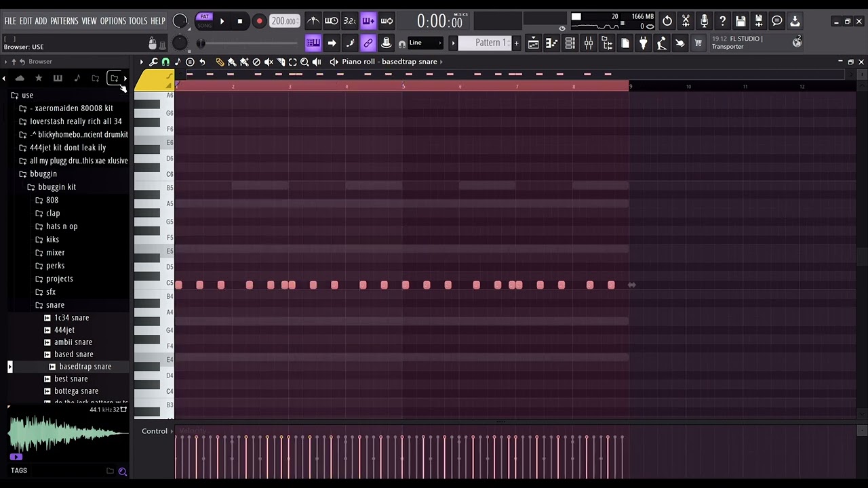Viewport: 868px width, 488px height.
Task: Toggle wait for input before recording
Action: point(331,21)
